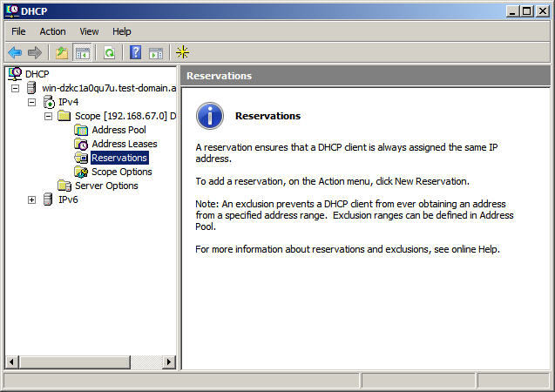
Task: Toggle Show/Hide Console Tree button
Action: (x=82, y=53)
